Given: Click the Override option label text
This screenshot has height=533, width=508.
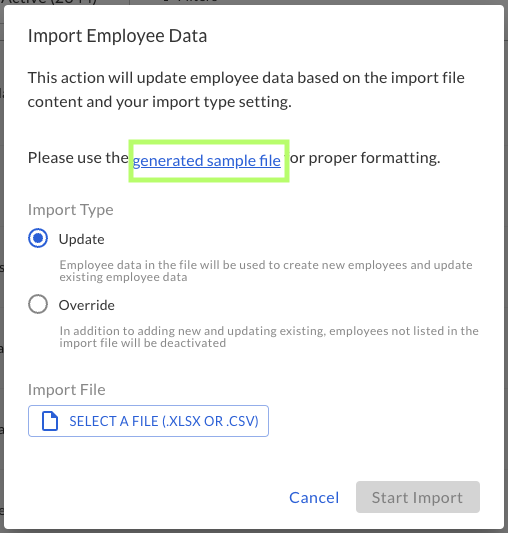Looking at the screenshot, I should click(87, 305).
